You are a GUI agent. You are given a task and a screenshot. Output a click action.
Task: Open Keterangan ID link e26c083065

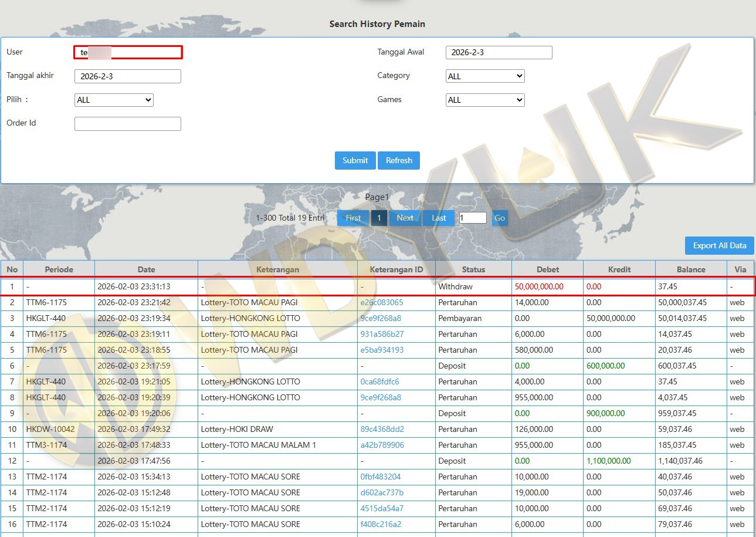tap(381, 303)
